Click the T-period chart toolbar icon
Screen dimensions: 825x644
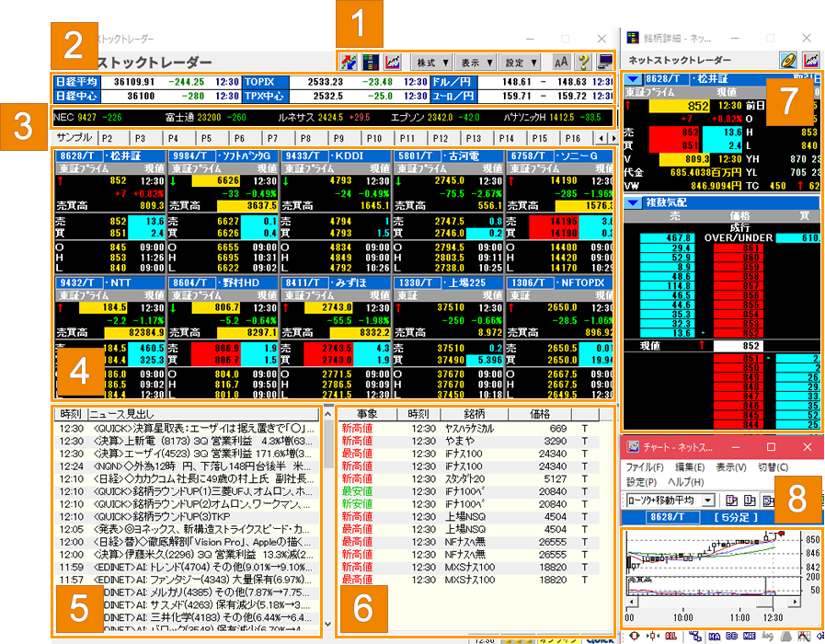732,500
